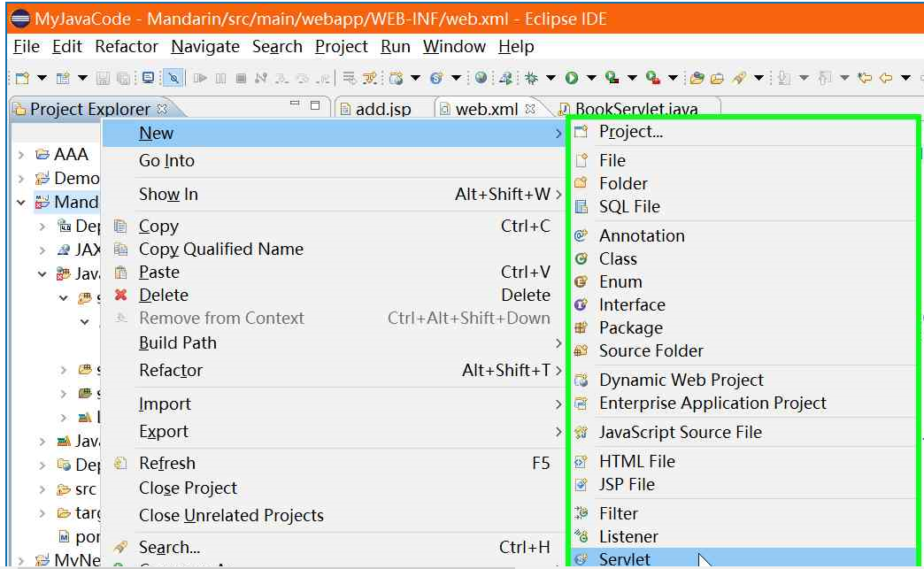Open the terminal toolbar icon
Image resolution: width=924 pixels, height=569 pixels.
(149, 78)
